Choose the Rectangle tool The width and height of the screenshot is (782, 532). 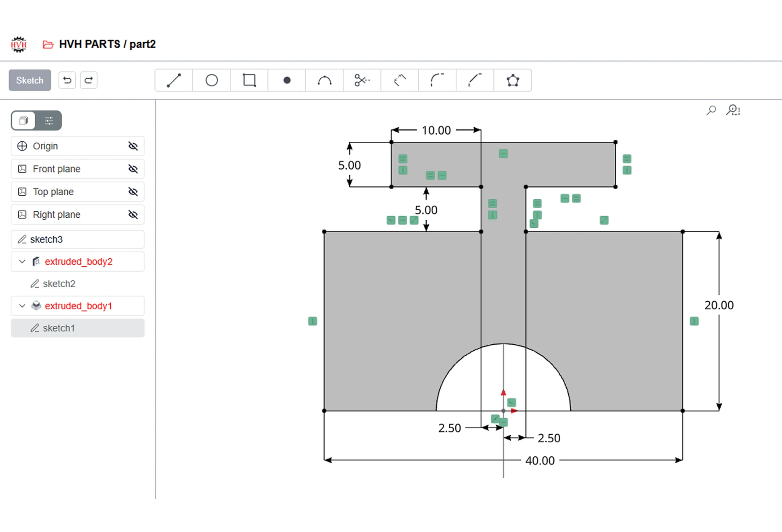click(x=249, y=80)
